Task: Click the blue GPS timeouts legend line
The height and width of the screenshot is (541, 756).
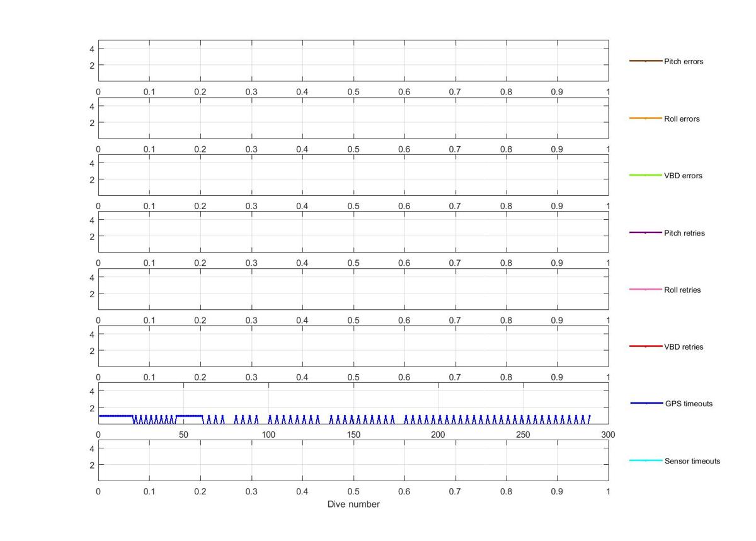Action: click(646, 403)
